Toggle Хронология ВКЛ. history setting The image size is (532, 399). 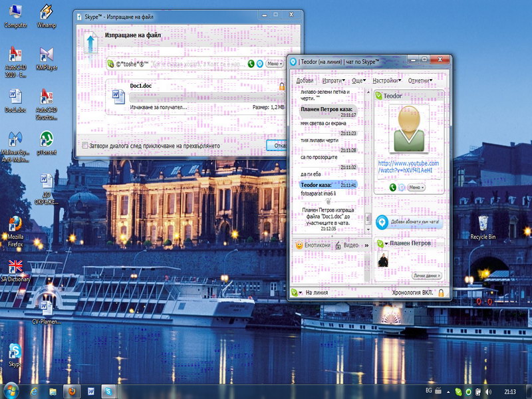tap(412, 293)
